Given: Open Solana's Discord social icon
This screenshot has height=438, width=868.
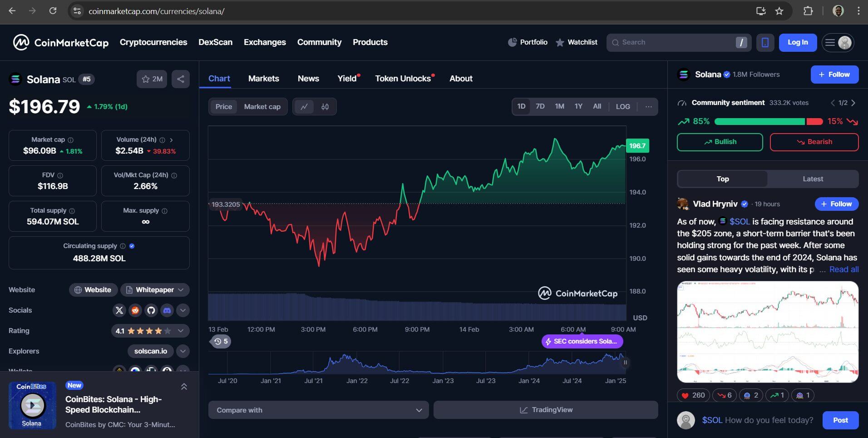Looking at the screenshot, I should tap(167, 310).
